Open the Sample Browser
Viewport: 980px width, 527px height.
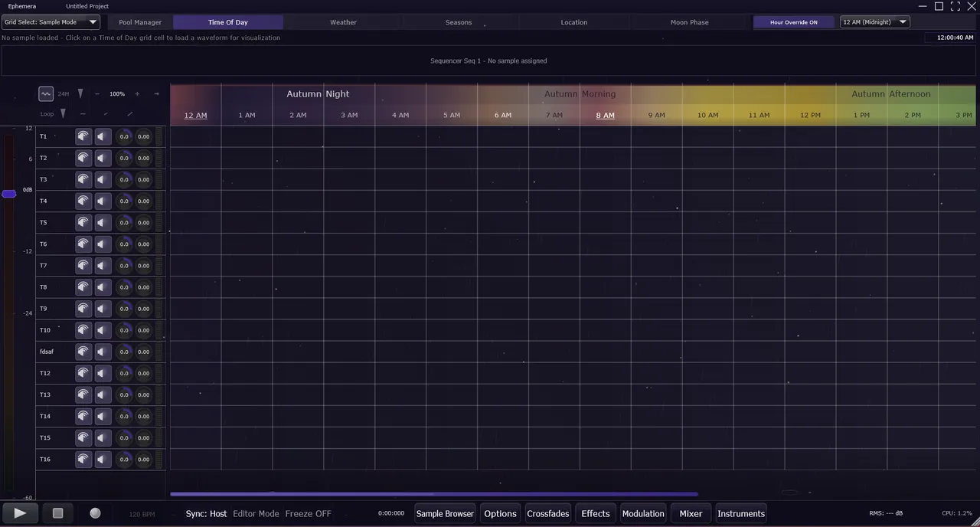(445, 513)
